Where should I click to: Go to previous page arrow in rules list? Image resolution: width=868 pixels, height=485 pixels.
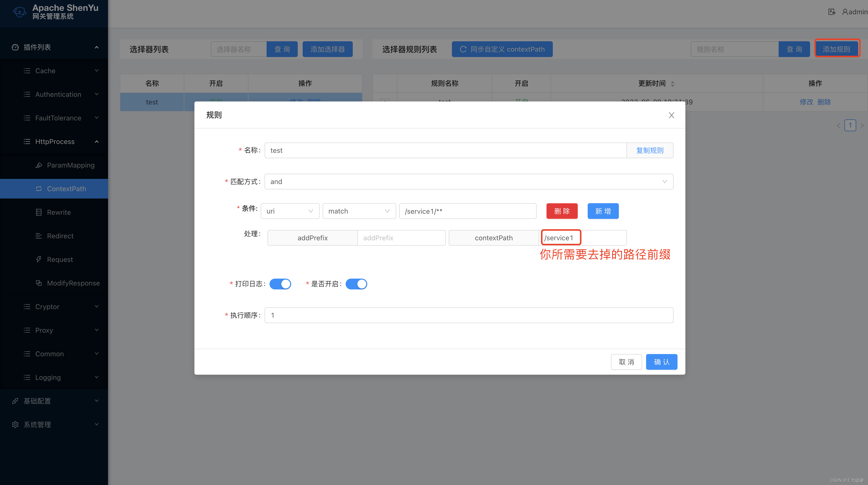pyautogui.click(x=838, y=126)
